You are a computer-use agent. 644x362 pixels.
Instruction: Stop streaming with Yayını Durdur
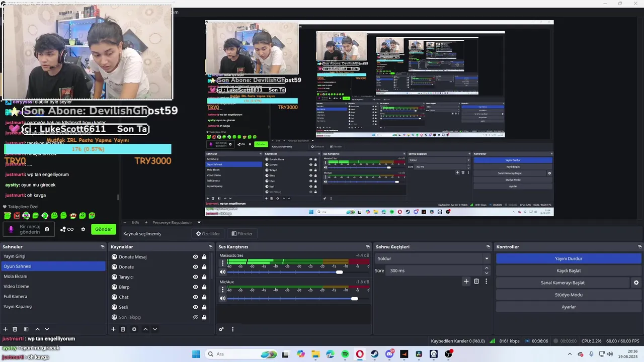coord(569,258)
